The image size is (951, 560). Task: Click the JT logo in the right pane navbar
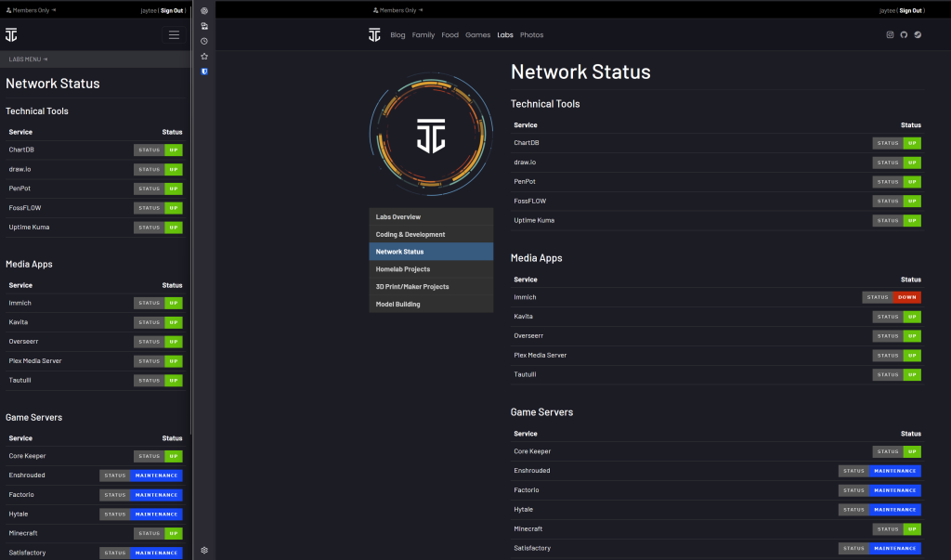(x=374, y=35)
